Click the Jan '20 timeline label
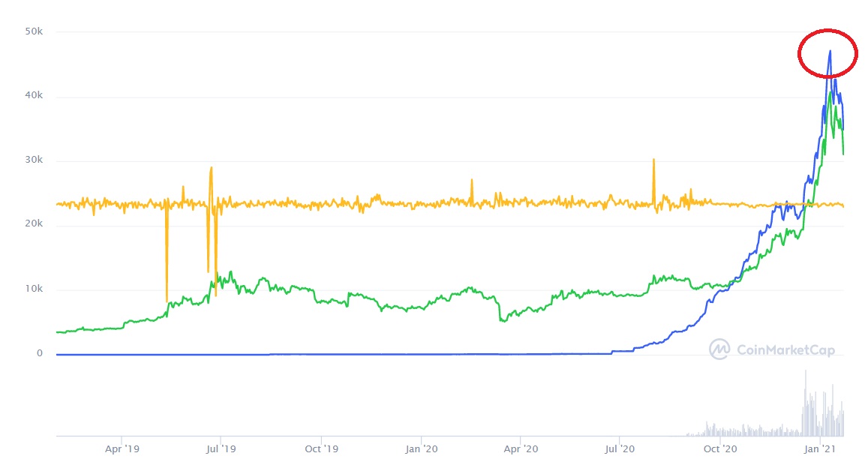 pos(422,448)
